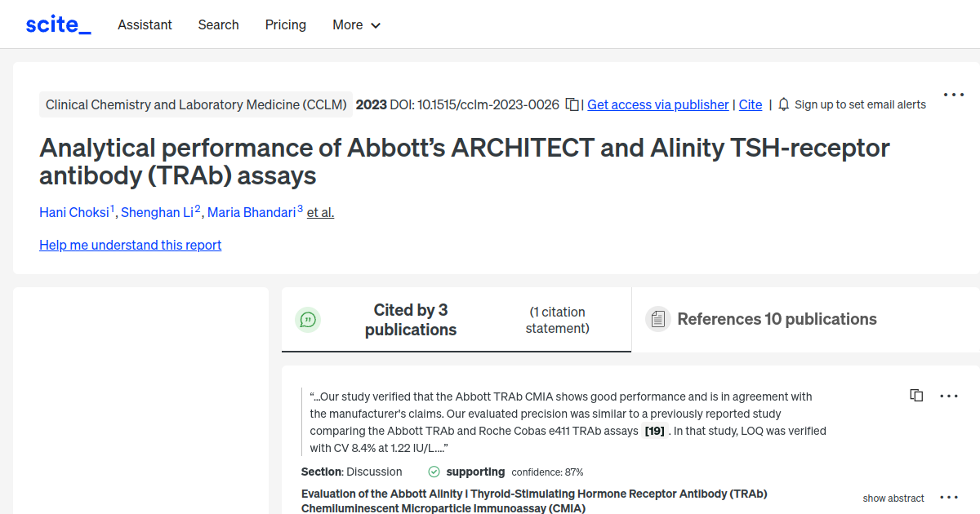This screenshot has height=514, width=980.
Task: Select the Cited by 3 publications tab
Action: [x=410, y=319]
